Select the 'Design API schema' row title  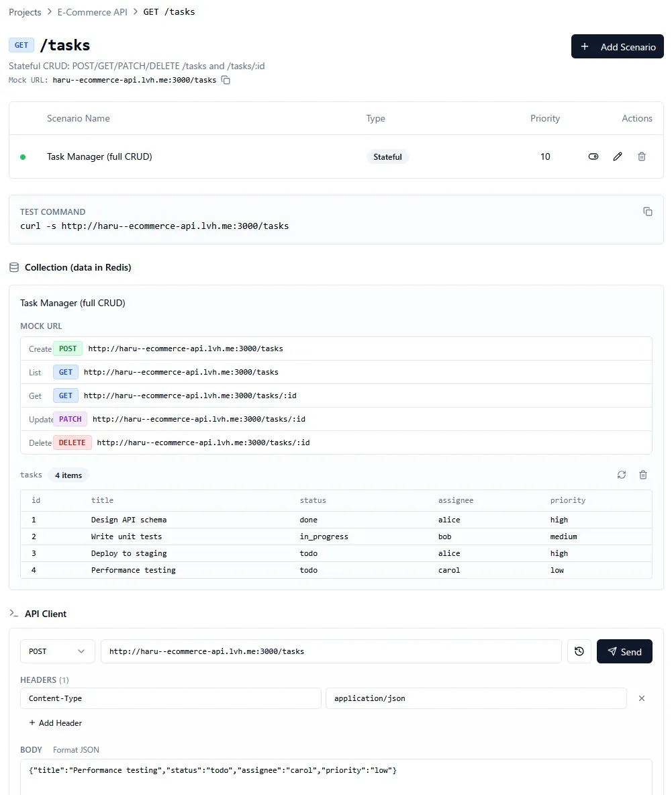[129, 520]
